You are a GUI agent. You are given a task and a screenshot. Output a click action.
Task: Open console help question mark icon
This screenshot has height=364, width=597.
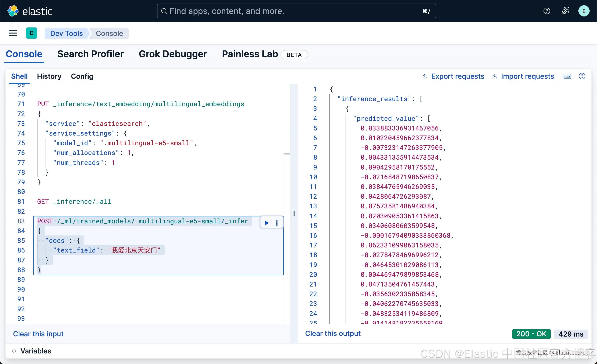(582, 76)
